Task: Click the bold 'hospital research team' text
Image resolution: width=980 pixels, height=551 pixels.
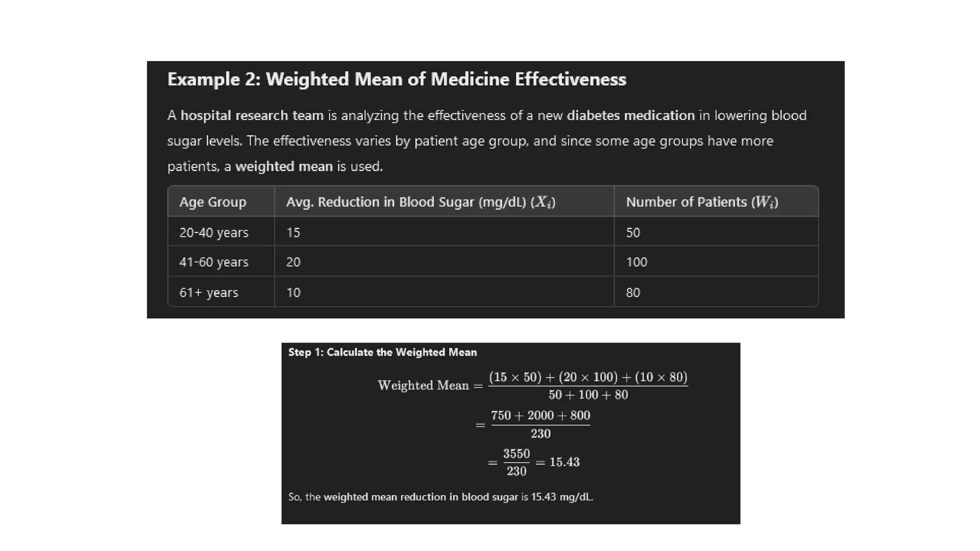Action: (x=252, y=116)
